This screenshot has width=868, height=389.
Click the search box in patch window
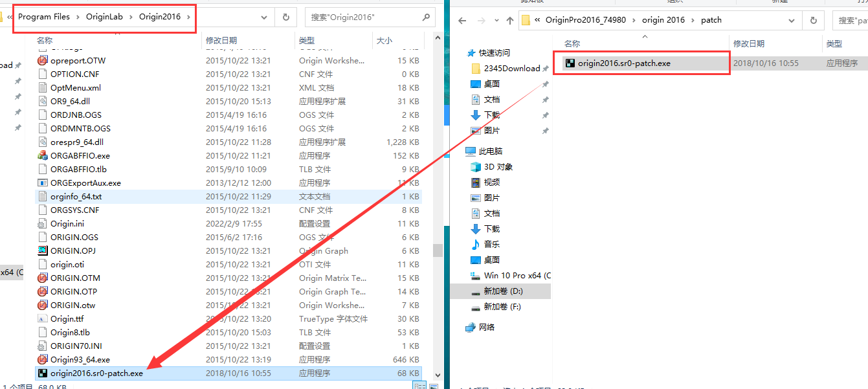(x=851, y=20)
